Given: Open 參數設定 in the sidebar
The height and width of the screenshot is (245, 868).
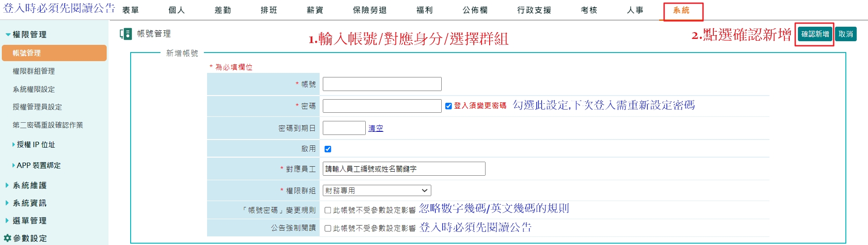Looking at the screenshot, I should pyautogui.click(x=30, y=238).
